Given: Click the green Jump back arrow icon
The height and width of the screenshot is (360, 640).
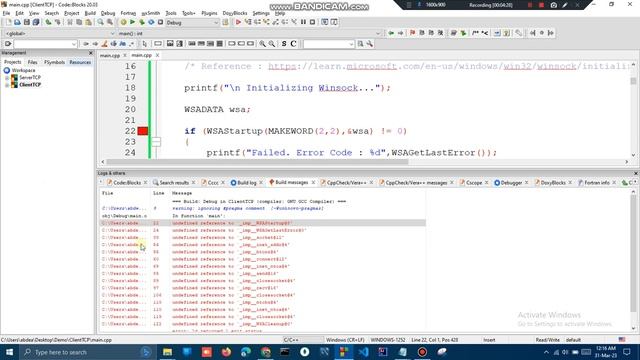Looking at the screenshot, I should pyautogui.click(x=391, y=33).
